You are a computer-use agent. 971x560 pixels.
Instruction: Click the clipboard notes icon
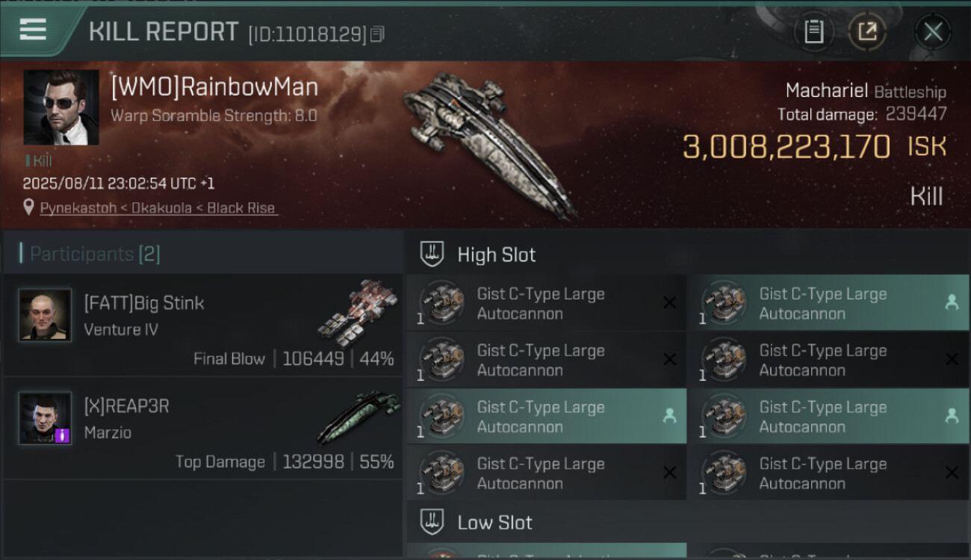813,31
